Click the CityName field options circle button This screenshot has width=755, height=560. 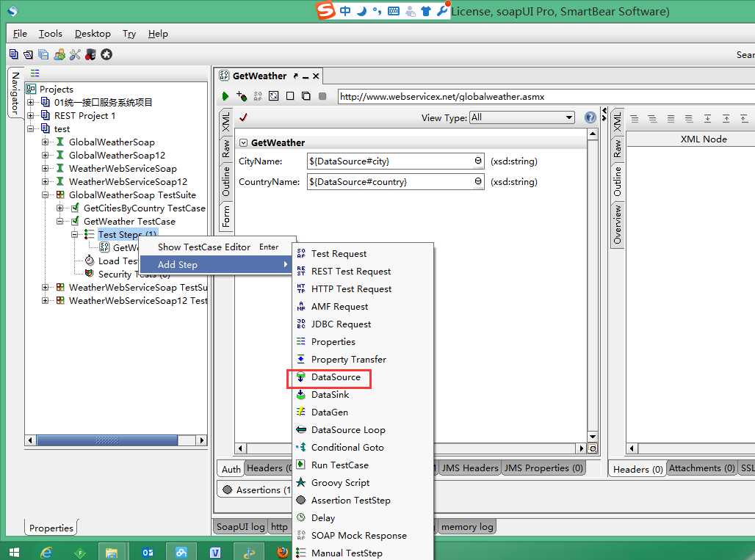point(477,161)
